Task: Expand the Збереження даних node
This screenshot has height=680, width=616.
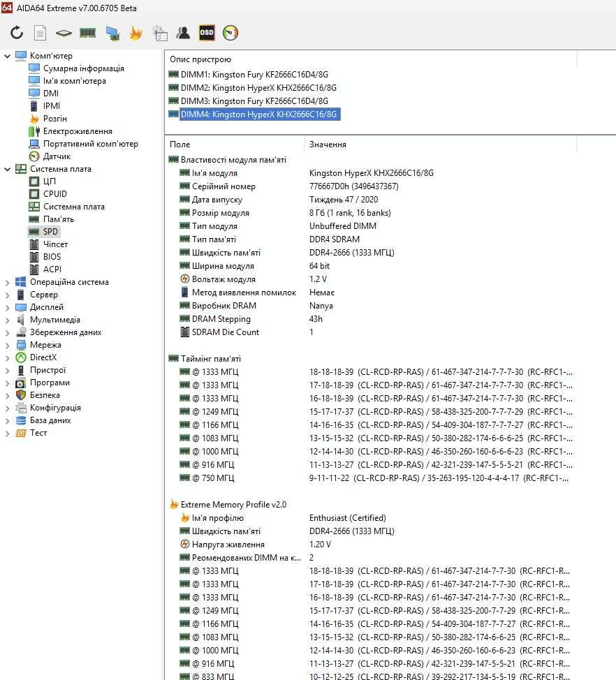Action: (7, 333)
